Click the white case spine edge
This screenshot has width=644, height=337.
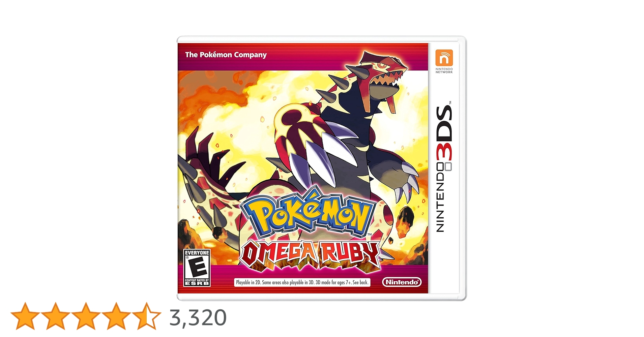tap(463, 168)
